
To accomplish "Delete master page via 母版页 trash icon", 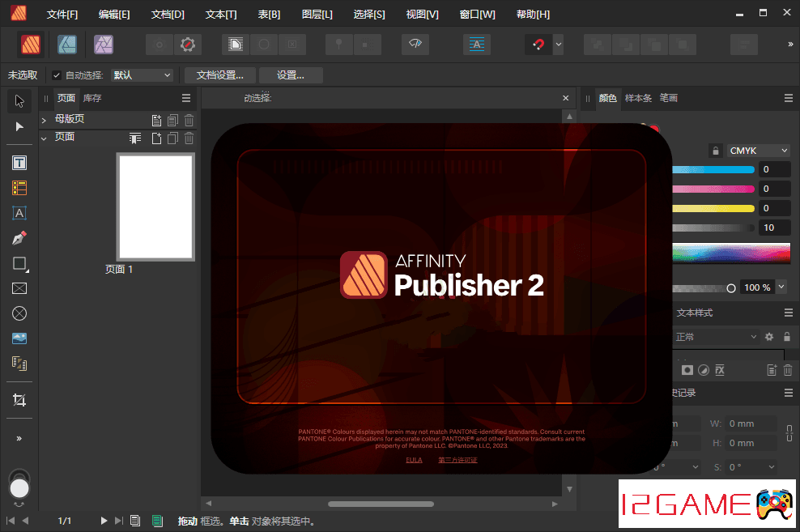I will point(189,121).
